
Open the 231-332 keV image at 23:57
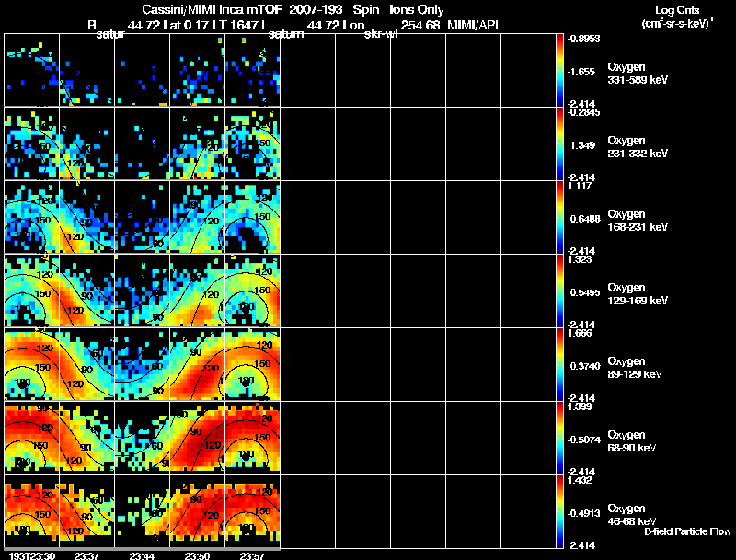(x=252, y=143)
